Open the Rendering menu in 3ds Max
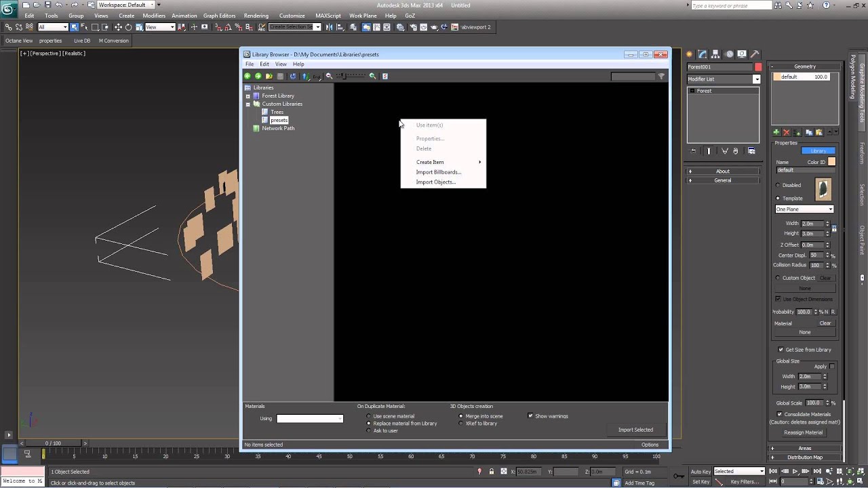 [x=256, y=16]
